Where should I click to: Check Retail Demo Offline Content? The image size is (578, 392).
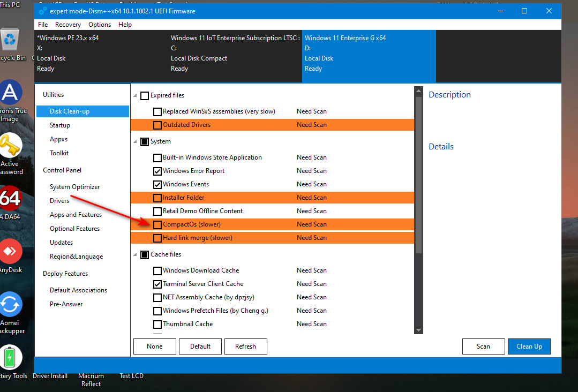click(157, 211)
